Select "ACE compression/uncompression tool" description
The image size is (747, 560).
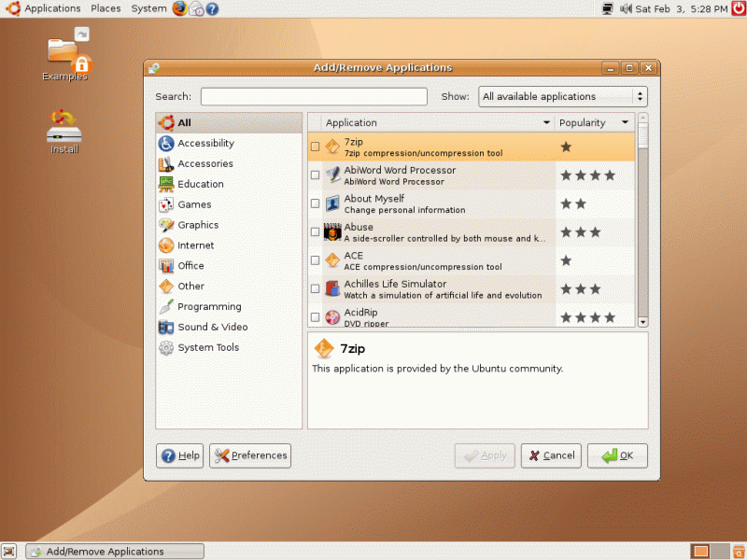(423, 267)
